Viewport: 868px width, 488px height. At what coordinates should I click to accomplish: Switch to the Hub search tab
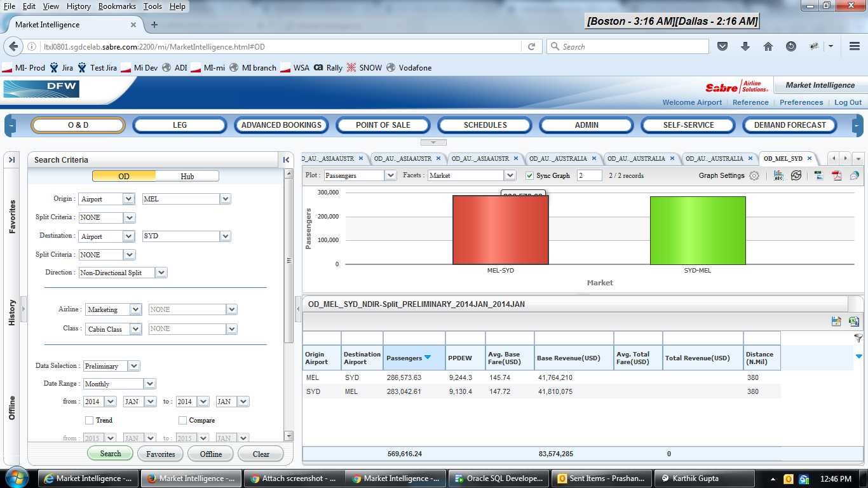[187, 176]
